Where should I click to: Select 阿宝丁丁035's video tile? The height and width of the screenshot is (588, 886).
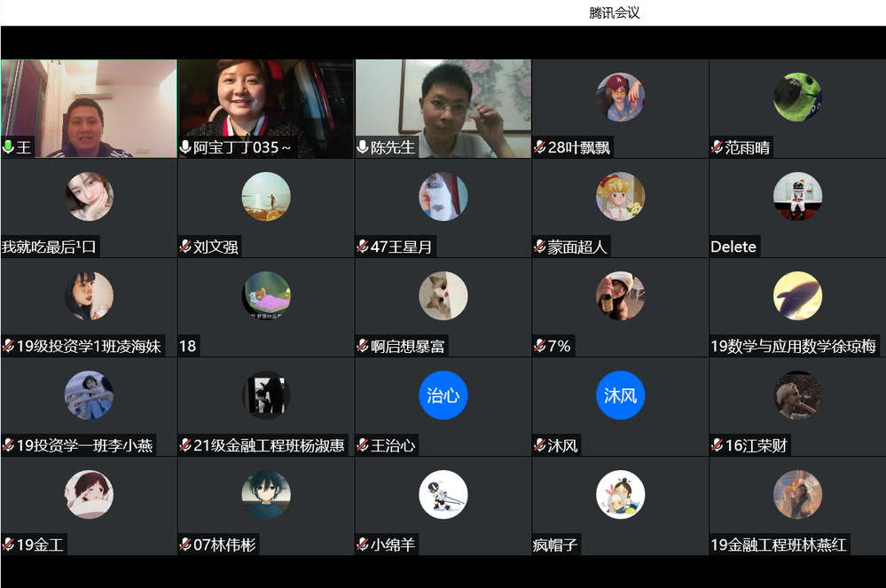265,108
